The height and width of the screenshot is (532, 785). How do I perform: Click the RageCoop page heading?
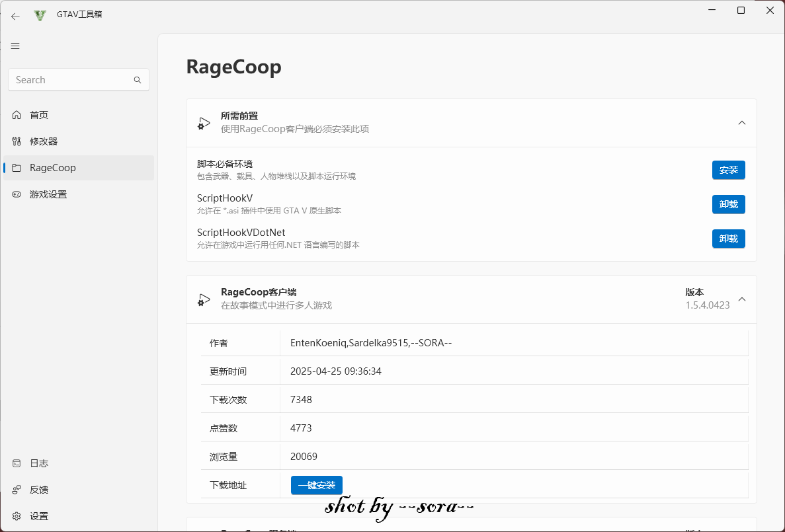pos(234,67)
